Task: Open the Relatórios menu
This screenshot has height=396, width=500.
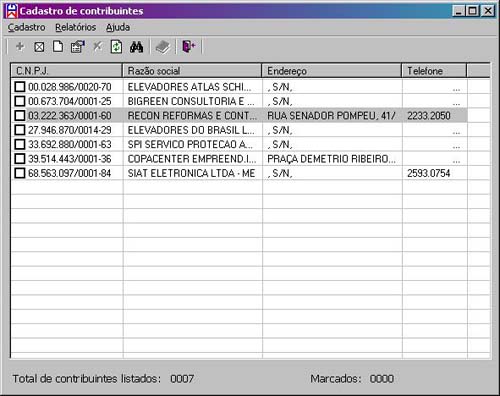Action: (76, 27)
